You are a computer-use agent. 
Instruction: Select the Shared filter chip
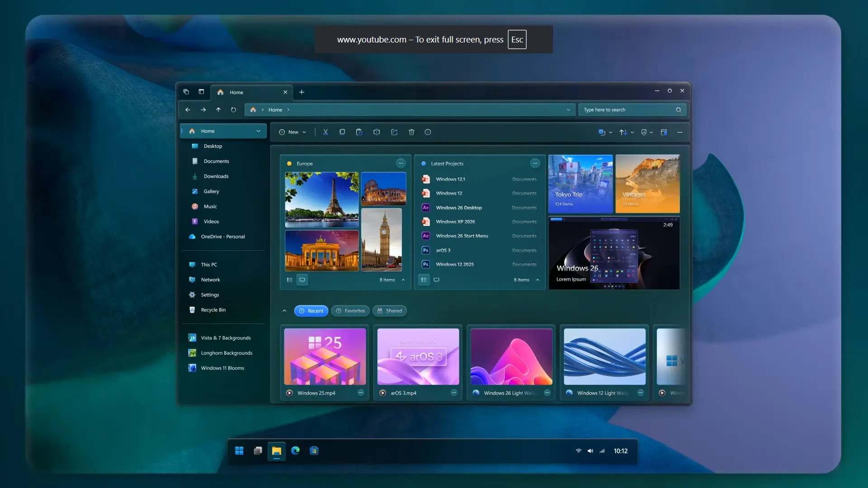tap(389, 311)
